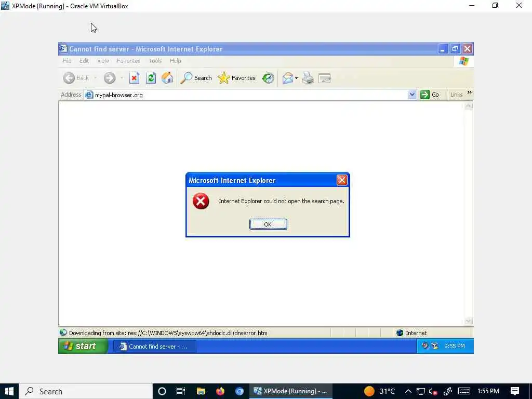This screenshot has height=399, width=532.
Task: Click OK in the error dialog
Action: point(268,224)
